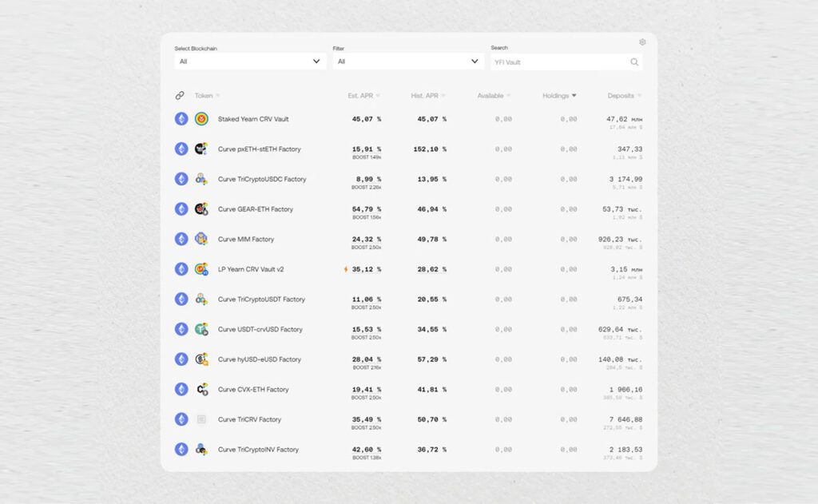Open the settings gear icon
The image size is (818, 504).
click(642, 42)
